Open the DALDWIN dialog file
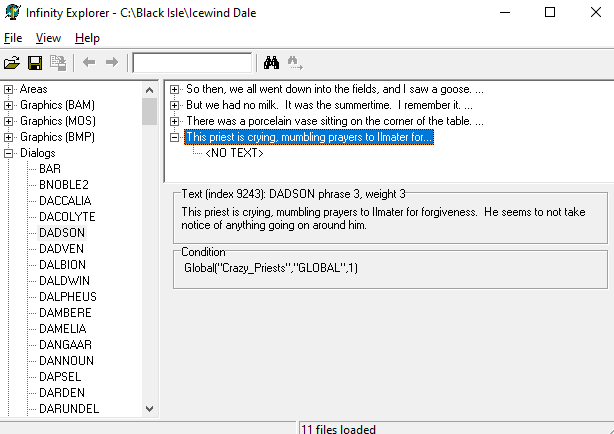This screenshot has width=614, height=434. coord(64,281)
